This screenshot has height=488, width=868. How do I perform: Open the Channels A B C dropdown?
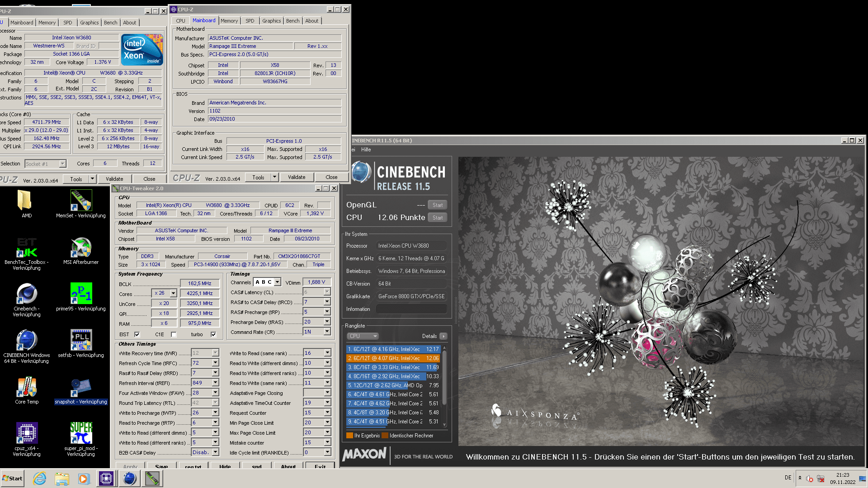click(278, 282)
